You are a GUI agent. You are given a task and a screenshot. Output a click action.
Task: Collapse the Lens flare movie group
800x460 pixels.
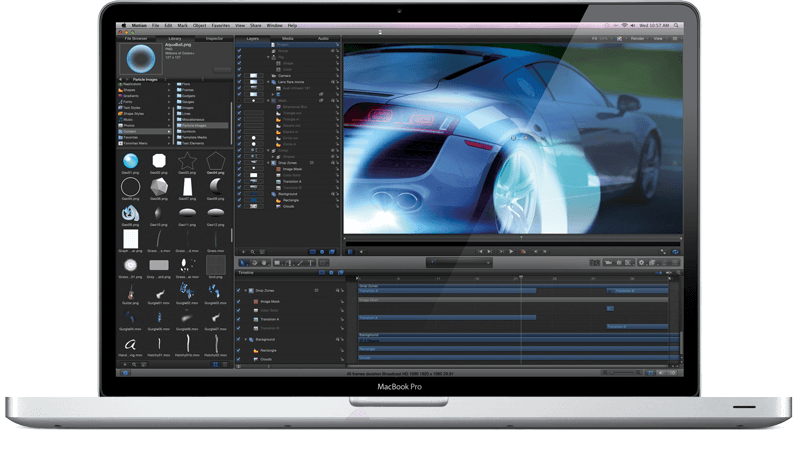pos(268,82)
